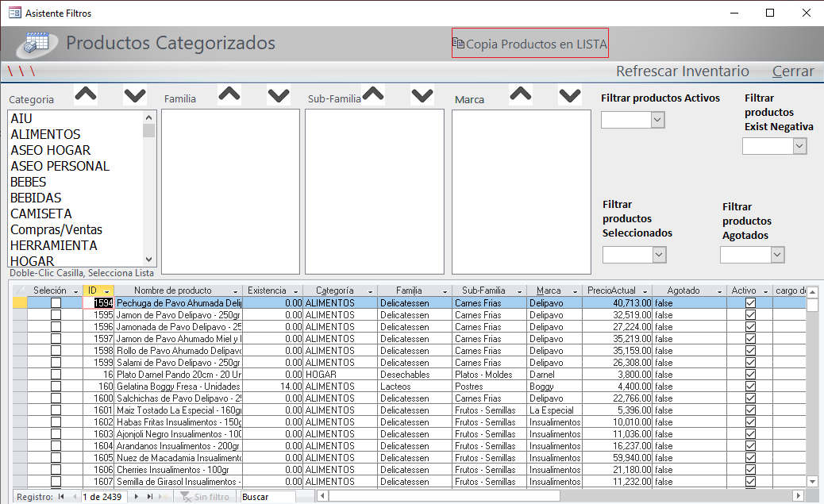The width and height of the screenshot is (824, 504).
Task: Click the current record number field
Action: click(x=103, y=497)
